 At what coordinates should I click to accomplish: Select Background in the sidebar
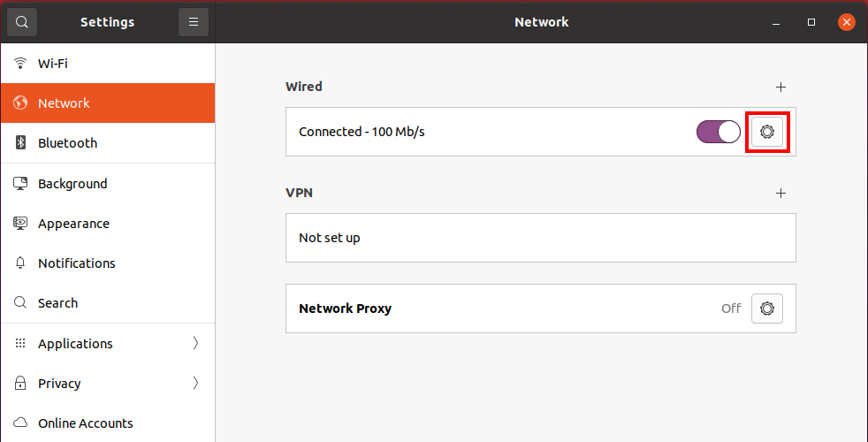coord(72,184)
